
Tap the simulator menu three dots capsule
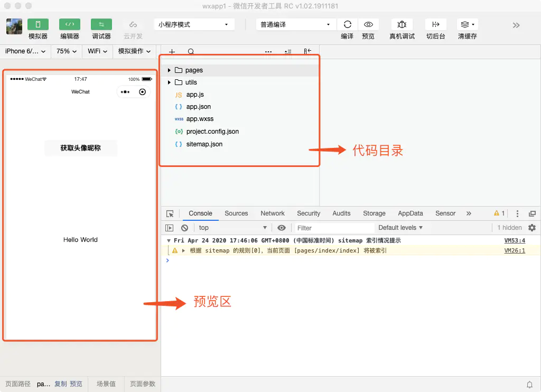click(x=125, y=92)
